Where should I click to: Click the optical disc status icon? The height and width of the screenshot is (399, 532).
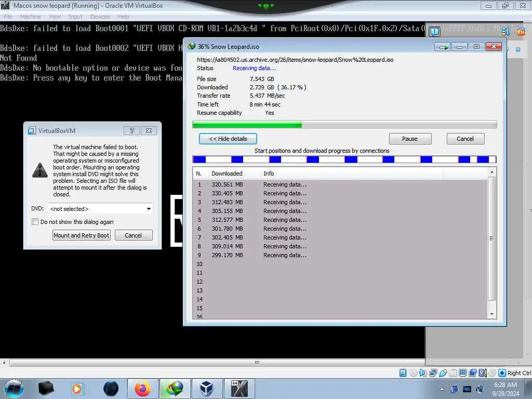[413, 373]
